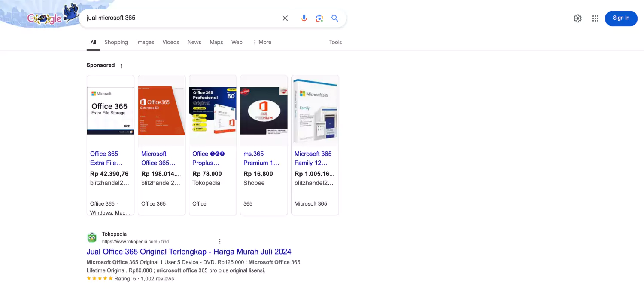Open Office 365 Profesional Original product image
644x292 pixels.
(213, 111)
